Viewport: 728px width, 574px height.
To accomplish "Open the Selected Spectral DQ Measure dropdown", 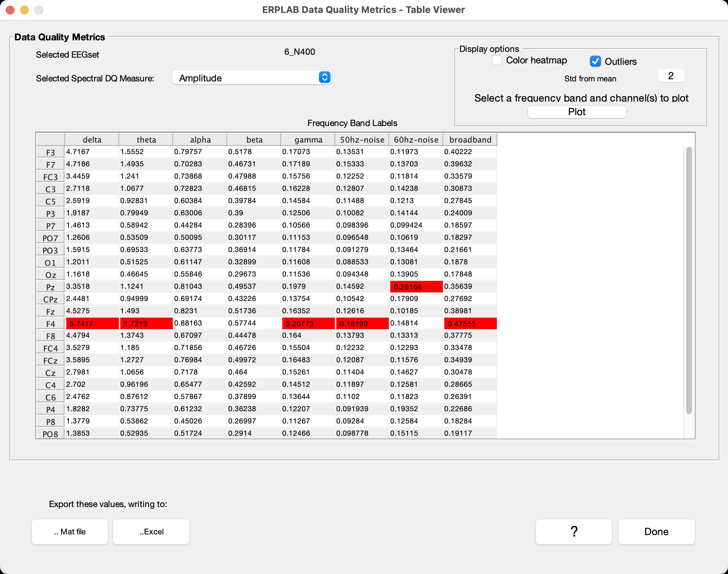I will 252,78.
